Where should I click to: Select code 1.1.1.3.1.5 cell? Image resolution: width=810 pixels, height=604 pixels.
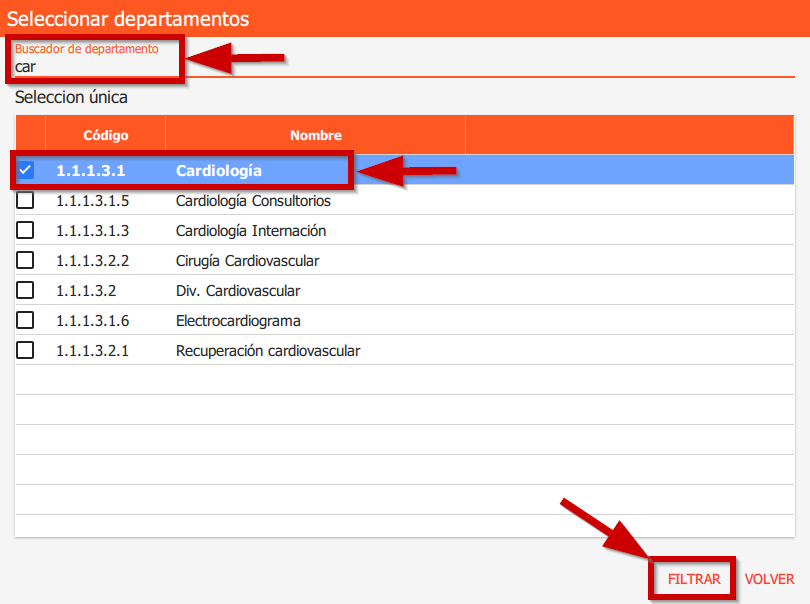coord(93,201)
